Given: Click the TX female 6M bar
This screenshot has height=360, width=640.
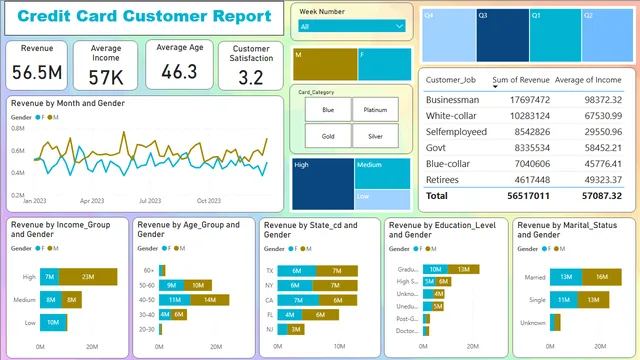Looking at the screenshot, I should [x=297, y=271].
